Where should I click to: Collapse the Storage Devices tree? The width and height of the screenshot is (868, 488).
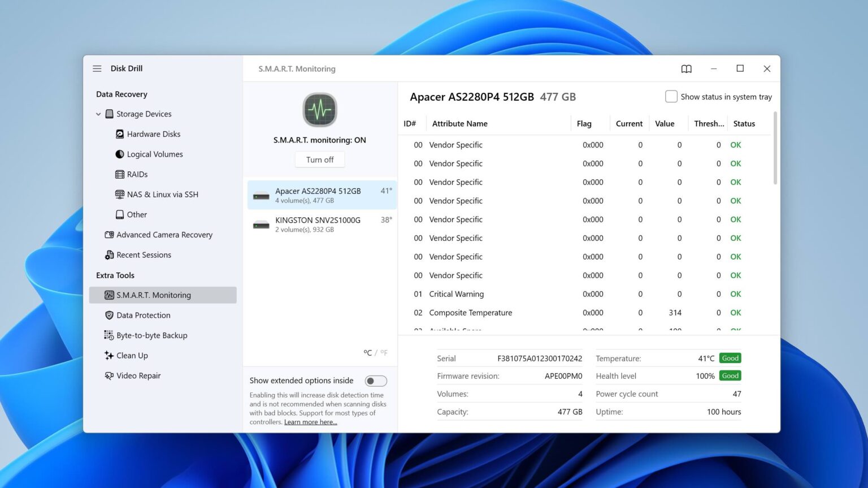pos(98,114)
